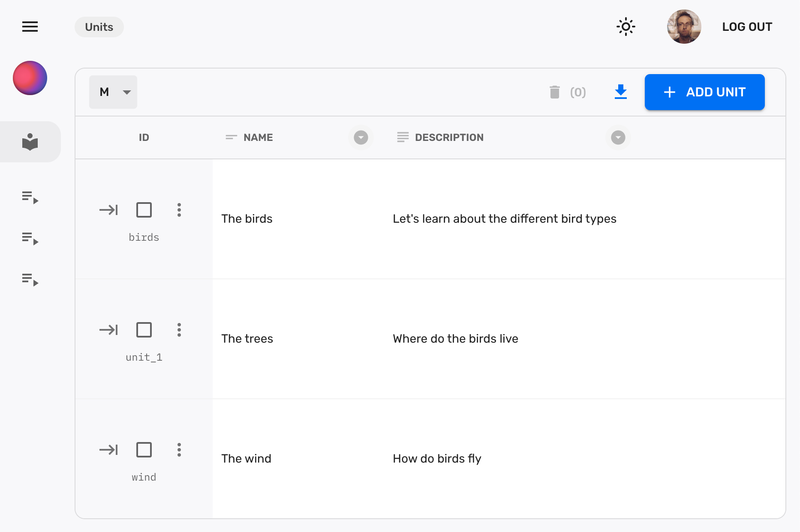800x532 pixels.
Task: Open the row actions for 'The wind'
Action: 179,450
